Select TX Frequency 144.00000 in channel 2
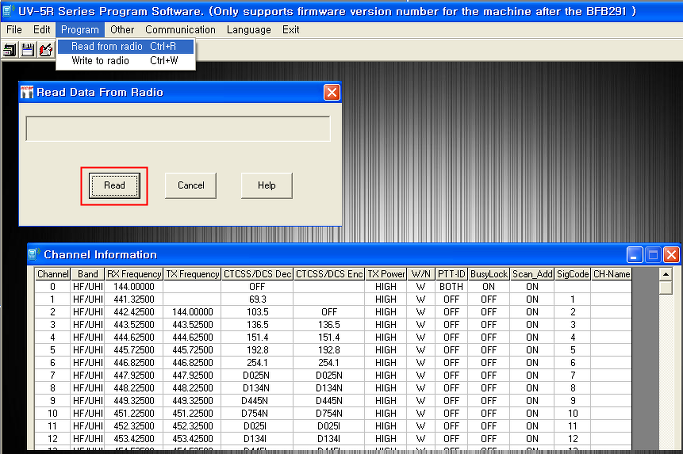Image resolution: width=683 pixels, height=454 pixels. [193, 312]
